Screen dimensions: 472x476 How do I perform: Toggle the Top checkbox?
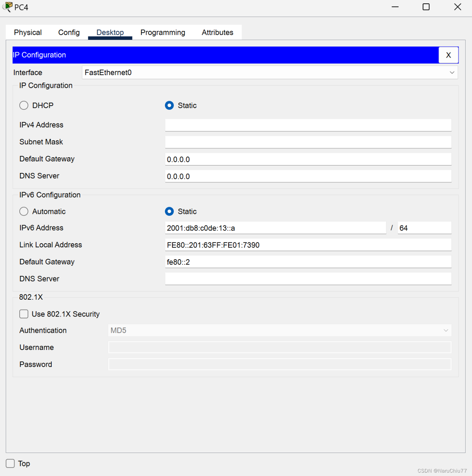10,463
